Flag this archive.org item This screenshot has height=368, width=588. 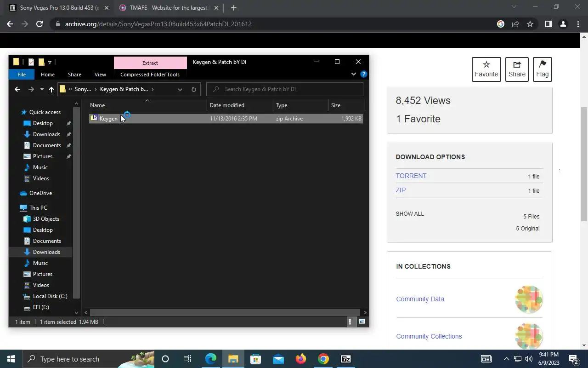(x=542, y=69)
